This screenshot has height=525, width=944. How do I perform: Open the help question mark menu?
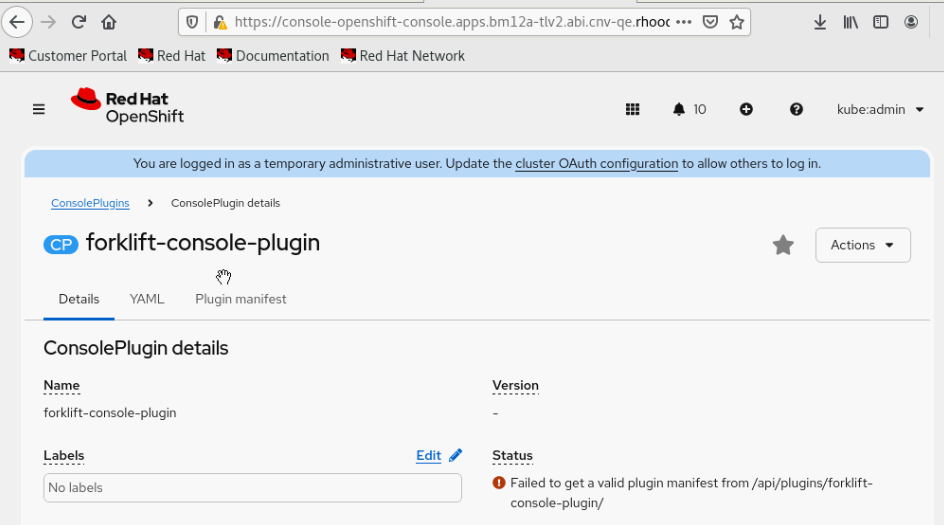(x=796, y=109)
